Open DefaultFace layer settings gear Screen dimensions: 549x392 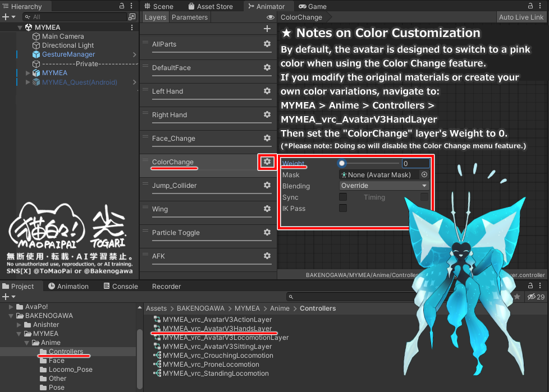point(267,67)
